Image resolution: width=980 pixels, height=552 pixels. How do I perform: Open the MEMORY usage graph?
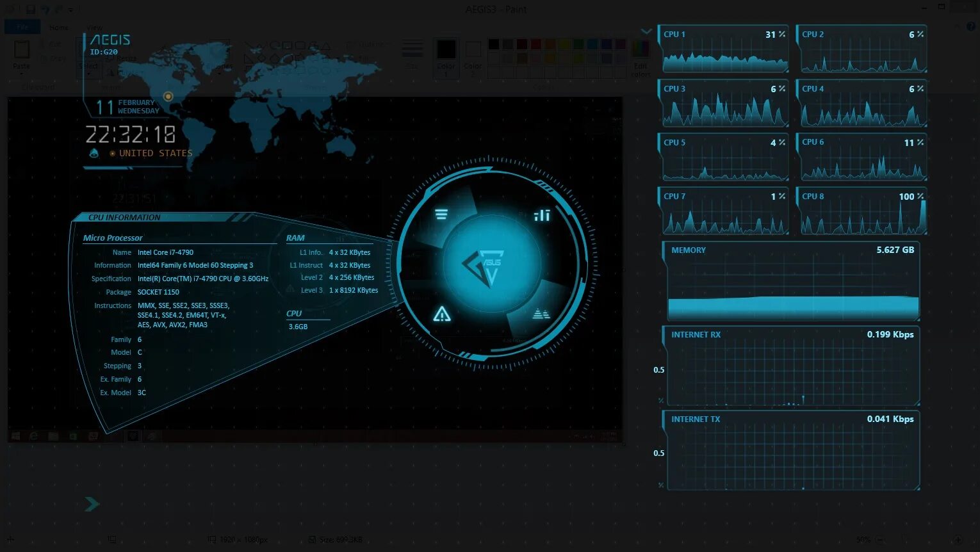(792, 281)
